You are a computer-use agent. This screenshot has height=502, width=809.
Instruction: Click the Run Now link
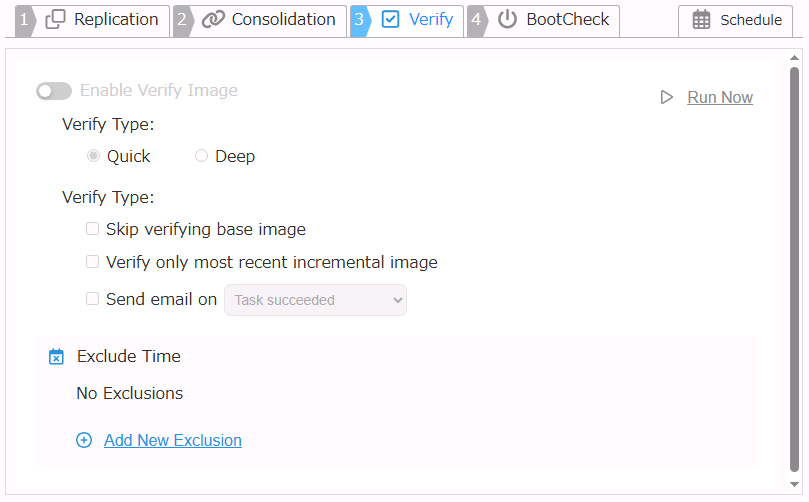720,97
